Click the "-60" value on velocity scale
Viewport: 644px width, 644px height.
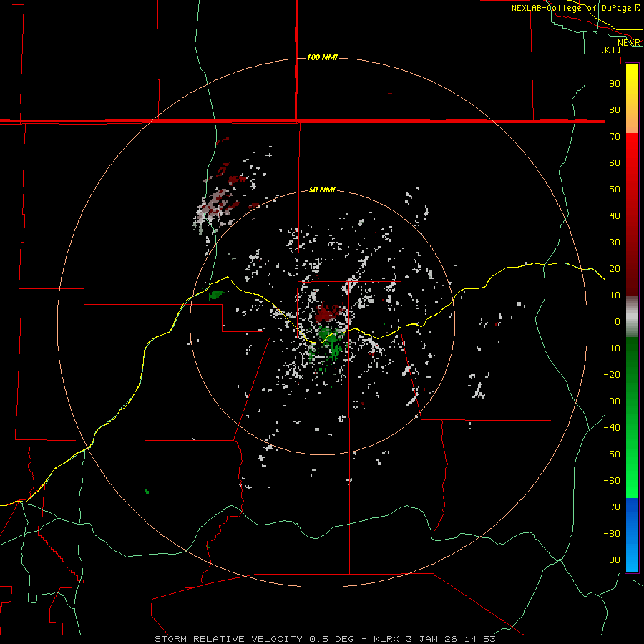[612, 481]
